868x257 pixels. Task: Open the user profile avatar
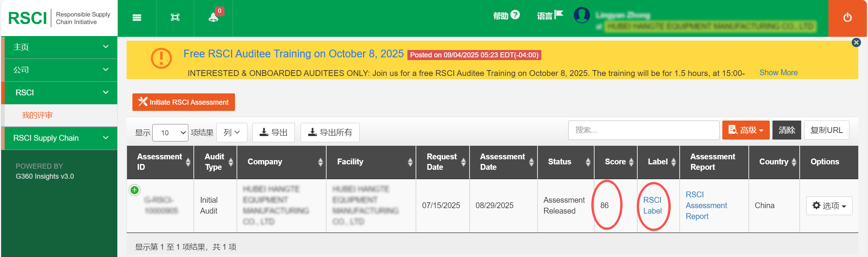pos(581,16)
